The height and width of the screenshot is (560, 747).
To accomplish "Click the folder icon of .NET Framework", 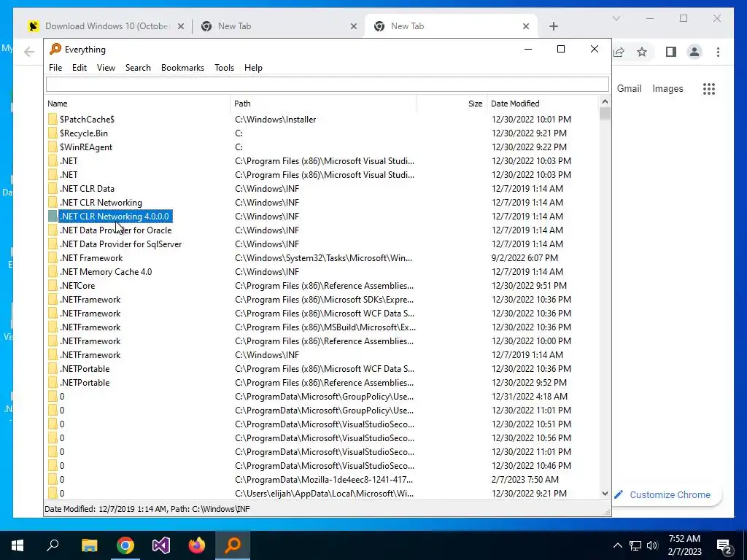I will pyautogui.click(x=53, y=257).
